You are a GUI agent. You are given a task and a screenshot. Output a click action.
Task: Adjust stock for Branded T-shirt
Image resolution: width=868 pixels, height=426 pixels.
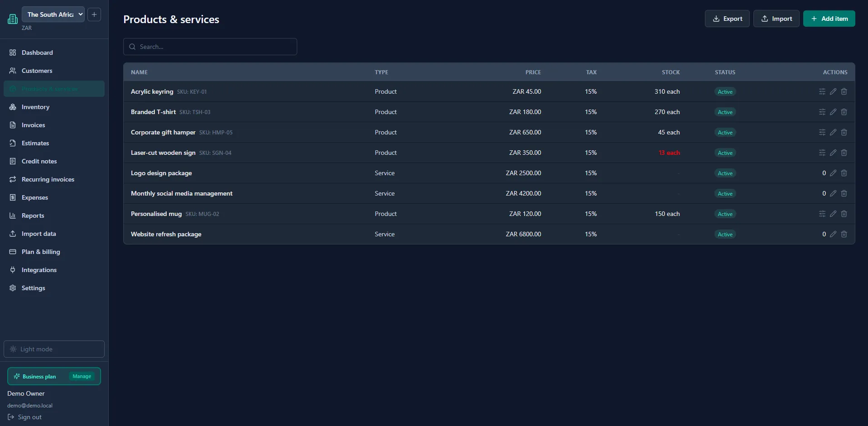(x=822, y=112)
